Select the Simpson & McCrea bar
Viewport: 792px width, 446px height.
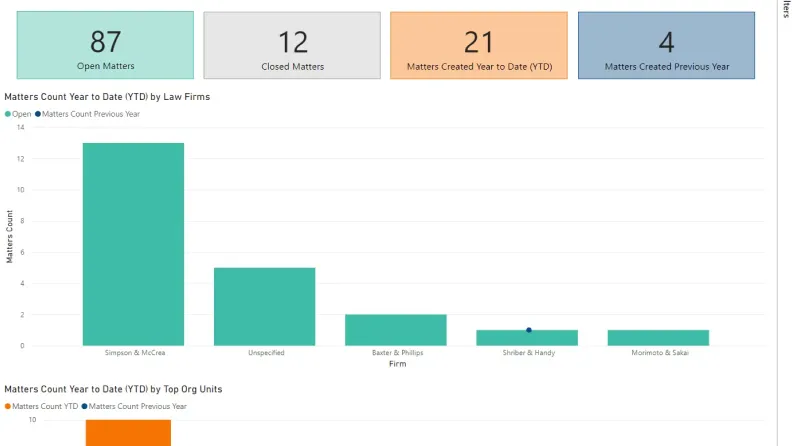pyautogui.click(x=133, y=244)
